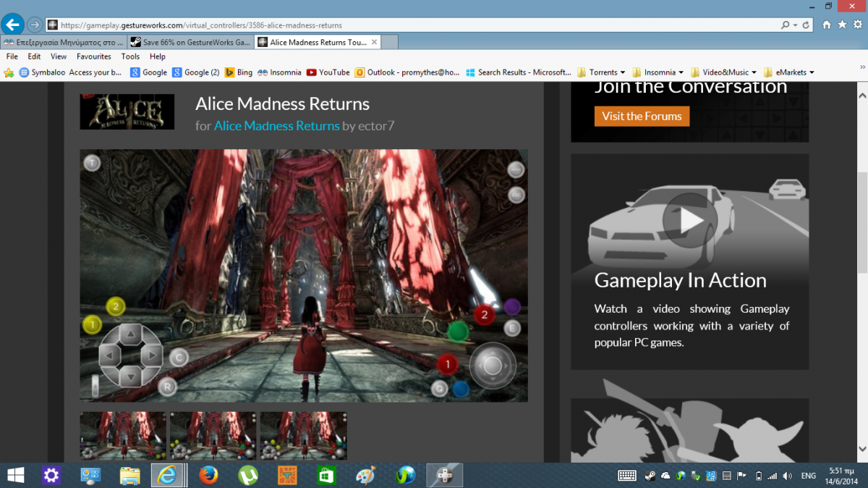Switch to the Greek-titled first tab
Image resolution: width=868 pixels, height=488 pixels.
pyautogui.click(x=64, y=42)
